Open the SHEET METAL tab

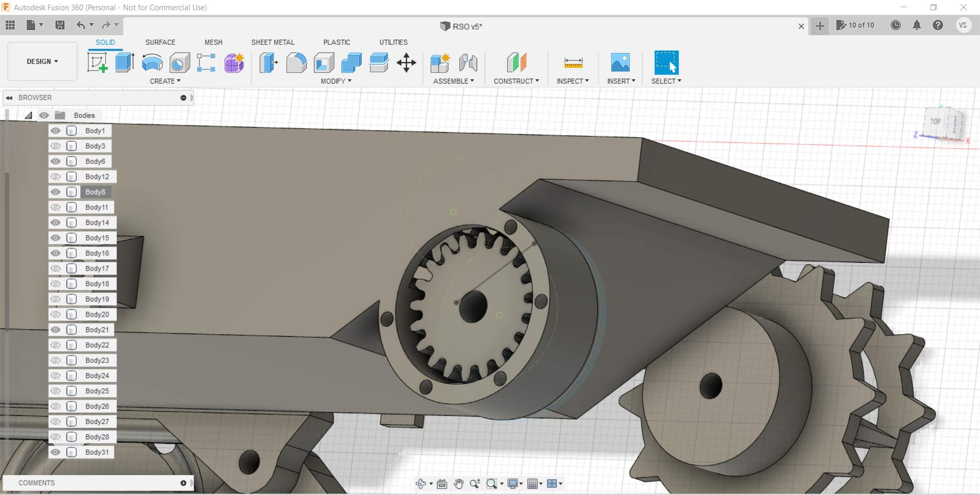pyautogui.click(x=273, y=42)
